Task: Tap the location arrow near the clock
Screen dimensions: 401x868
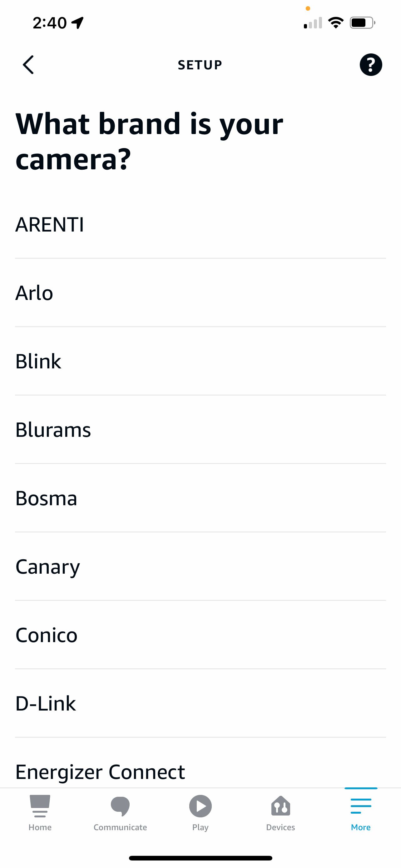Action: (x=77, y=22)
